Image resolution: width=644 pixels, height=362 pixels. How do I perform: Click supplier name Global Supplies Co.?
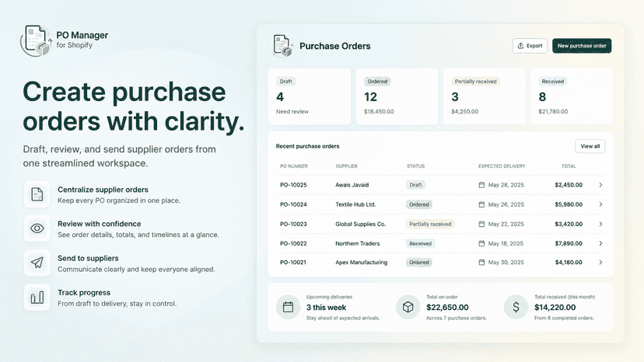pos(361,224)
